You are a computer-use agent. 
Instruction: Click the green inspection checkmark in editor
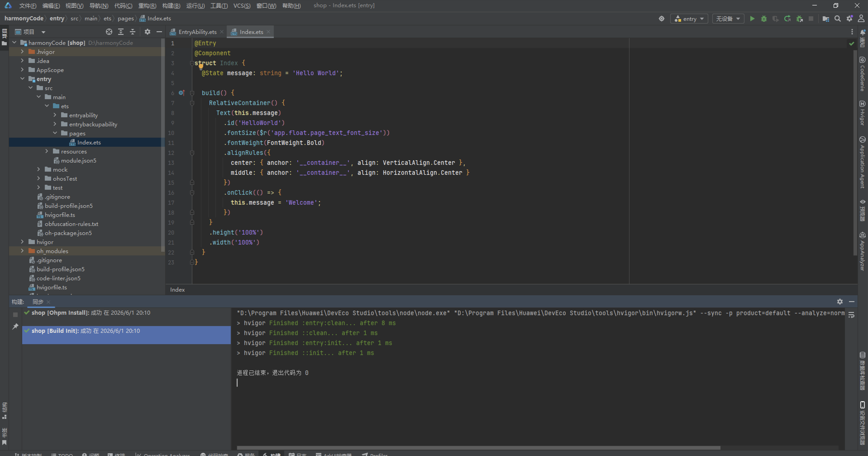click(851, 43)
